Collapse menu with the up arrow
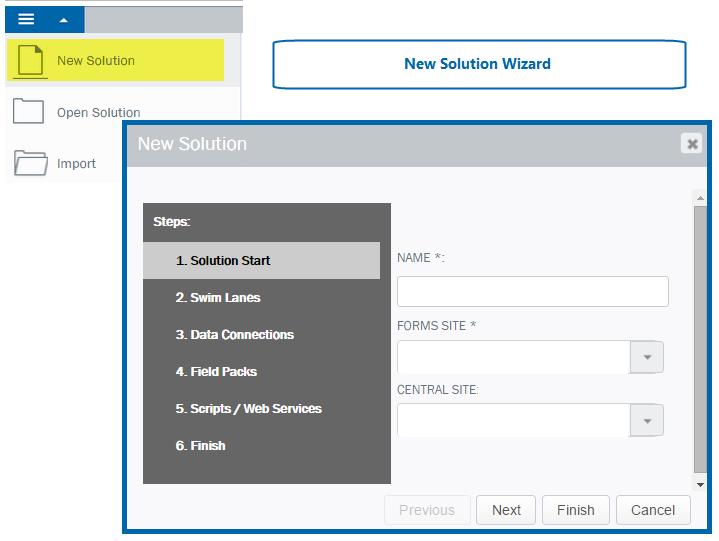This screenshot has width=719, height=541. 64,20
